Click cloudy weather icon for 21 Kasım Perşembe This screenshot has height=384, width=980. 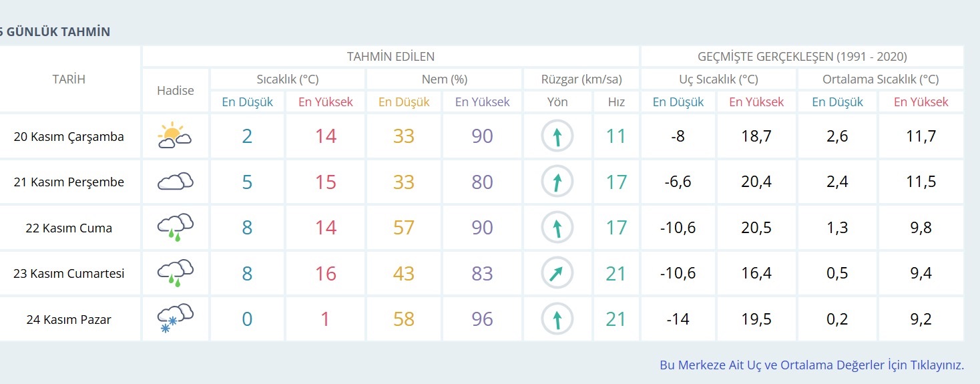[x=175, y=181]
